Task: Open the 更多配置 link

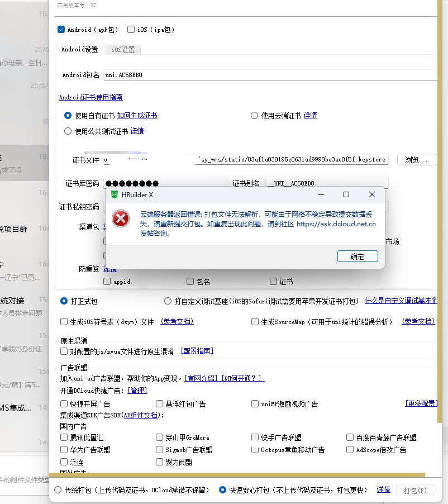Action: pyautogui.click(x=421, y=403)
